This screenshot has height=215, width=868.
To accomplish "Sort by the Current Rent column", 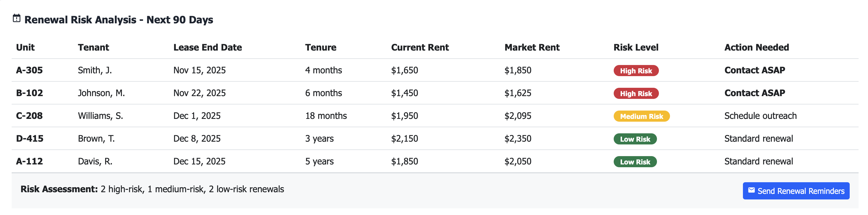I will point(420,47).
